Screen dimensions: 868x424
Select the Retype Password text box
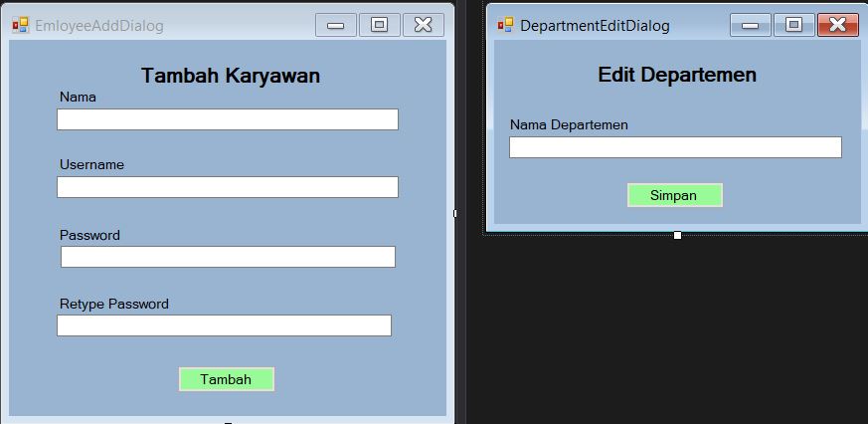[x=224, y=325]
